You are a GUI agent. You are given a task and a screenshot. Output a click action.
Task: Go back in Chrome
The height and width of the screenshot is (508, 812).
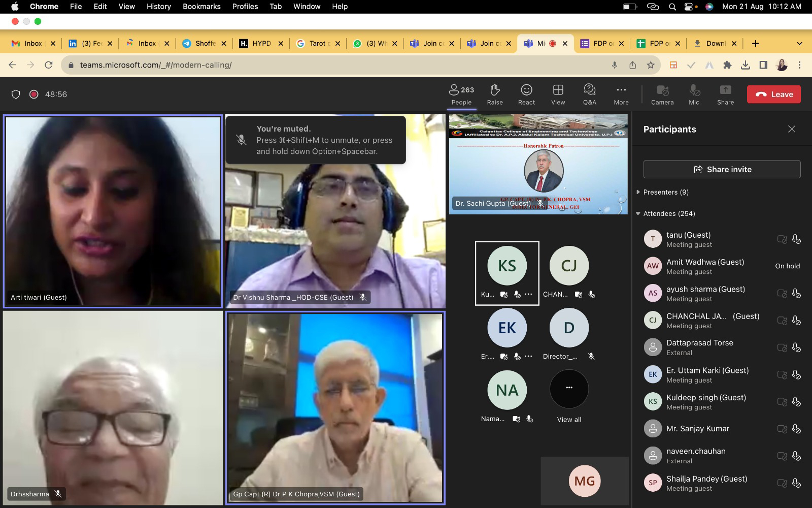click(13, 65)
